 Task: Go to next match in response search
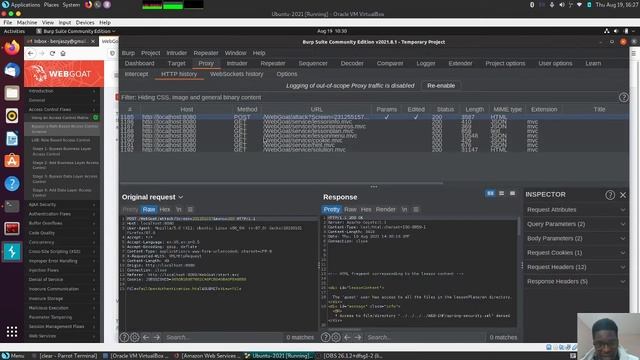pos(358,337)
